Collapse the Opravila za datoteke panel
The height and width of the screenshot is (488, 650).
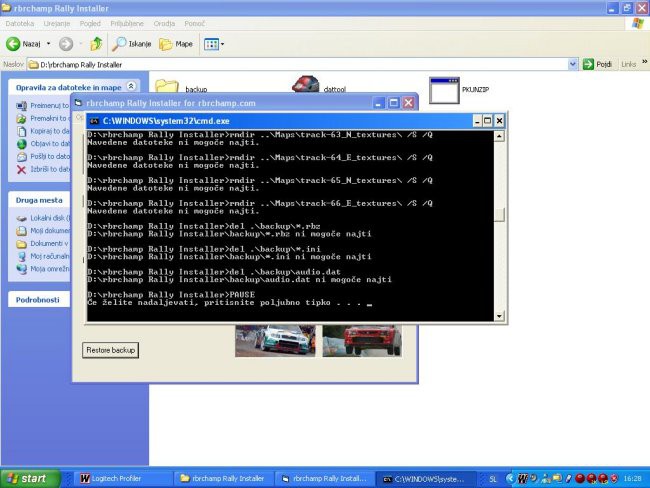(131, 87)
